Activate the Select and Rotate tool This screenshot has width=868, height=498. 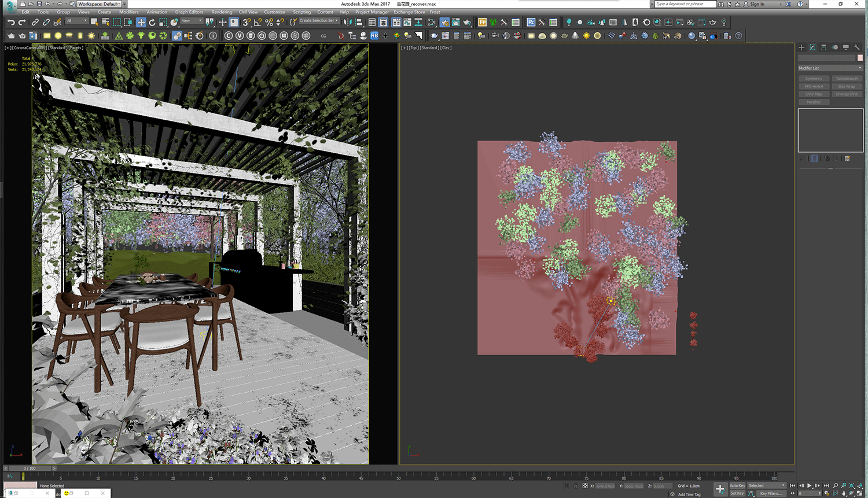point(152,22)
